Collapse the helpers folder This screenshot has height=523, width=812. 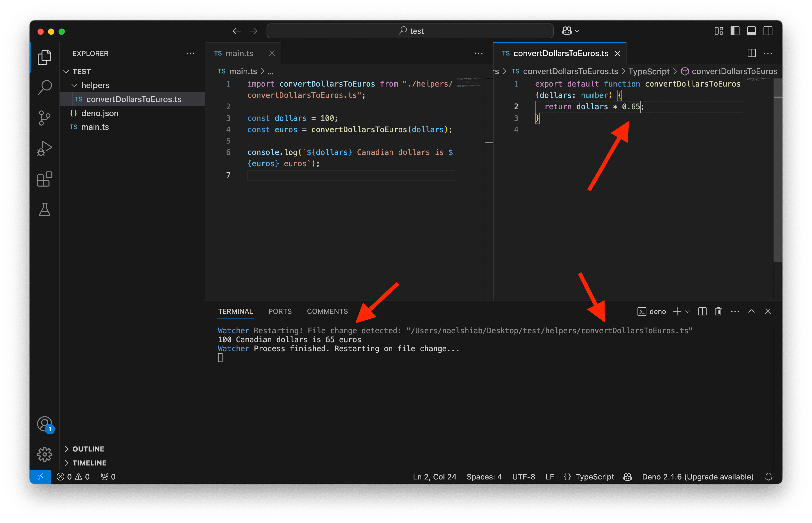(132, 85)
